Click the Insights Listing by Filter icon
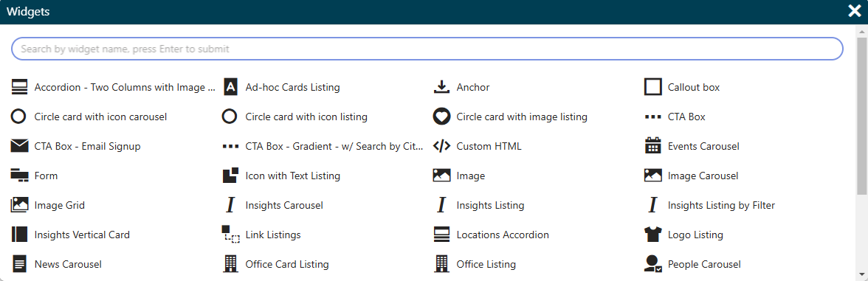Image resolution: width=868 pixels, height=281 pixels. pyautogui.click(x=653, y=205)
